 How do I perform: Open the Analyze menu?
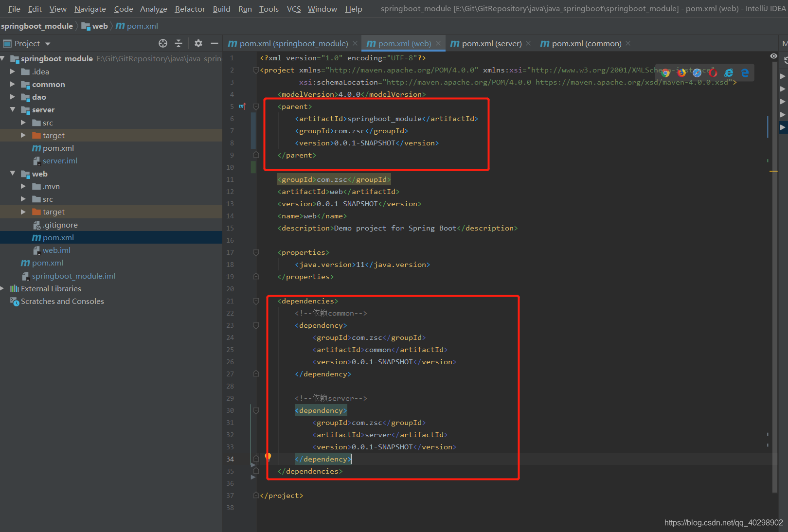[154, 9]
